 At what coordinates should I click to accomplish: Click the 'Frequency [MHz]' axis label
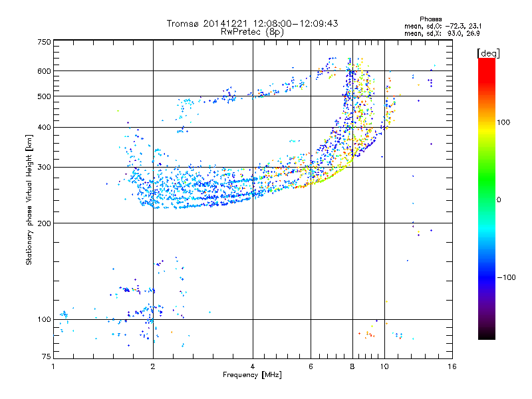(x=252, y=375)
